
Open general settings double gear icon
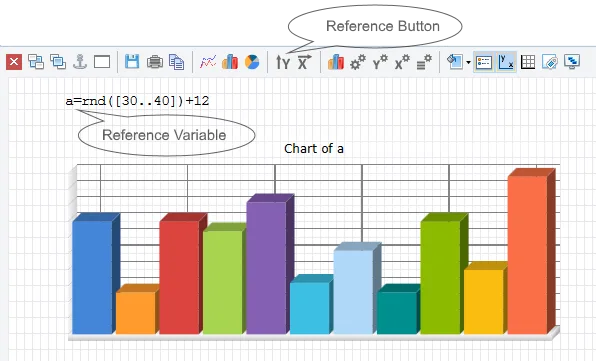coord(358,62)
